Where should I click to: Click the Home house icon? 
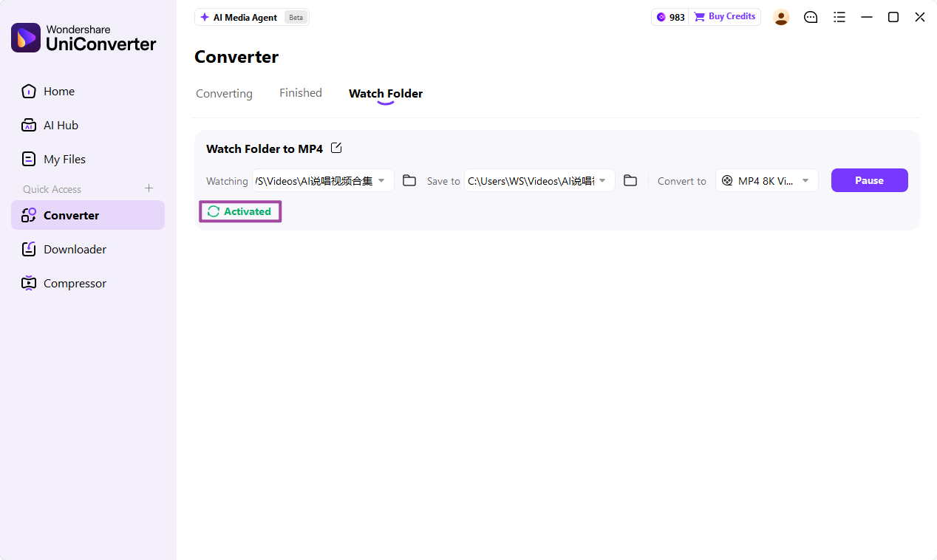point(29,92)
